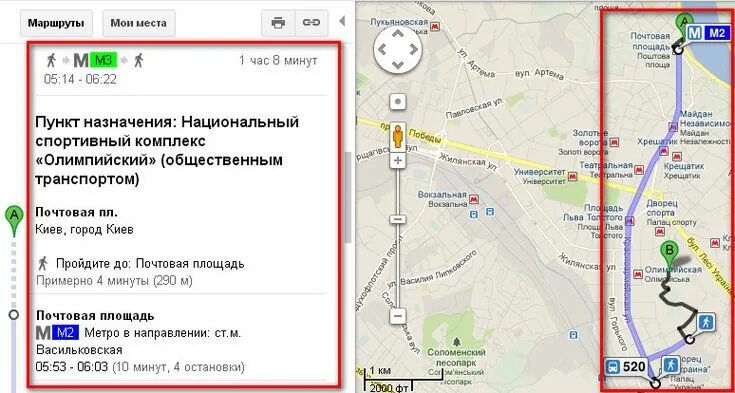The height and width of the screenshot is (393, 735).
Task: Select Почтовая площадь station heading
Action: click(95, 316)
